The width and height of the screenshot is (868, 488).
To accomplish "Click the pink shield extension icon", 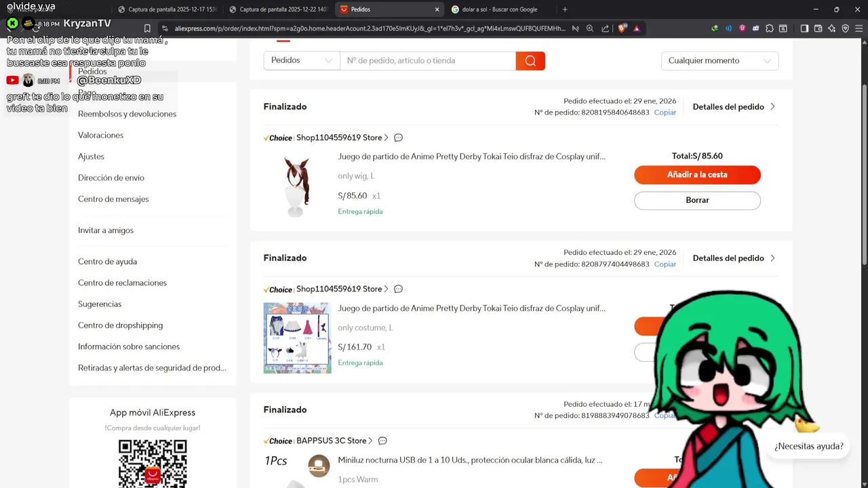I will point(743,28).
